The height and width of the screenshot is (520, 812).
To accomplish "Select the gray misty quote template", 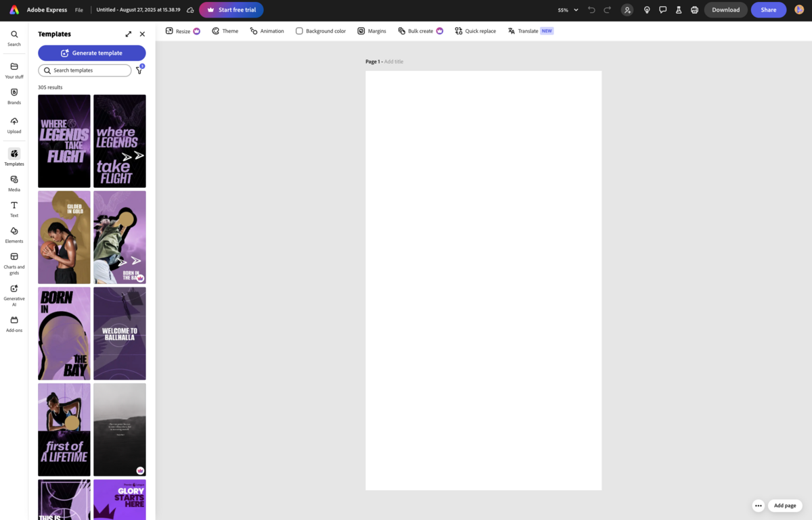I will pyautogui.click(x=120, y=430).
